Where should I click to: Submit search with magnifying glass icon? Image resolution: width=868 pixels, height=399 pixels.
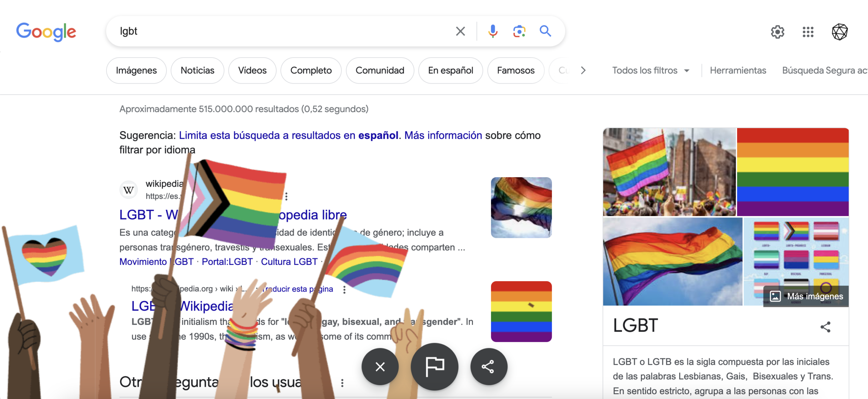(x=545, y=31)
